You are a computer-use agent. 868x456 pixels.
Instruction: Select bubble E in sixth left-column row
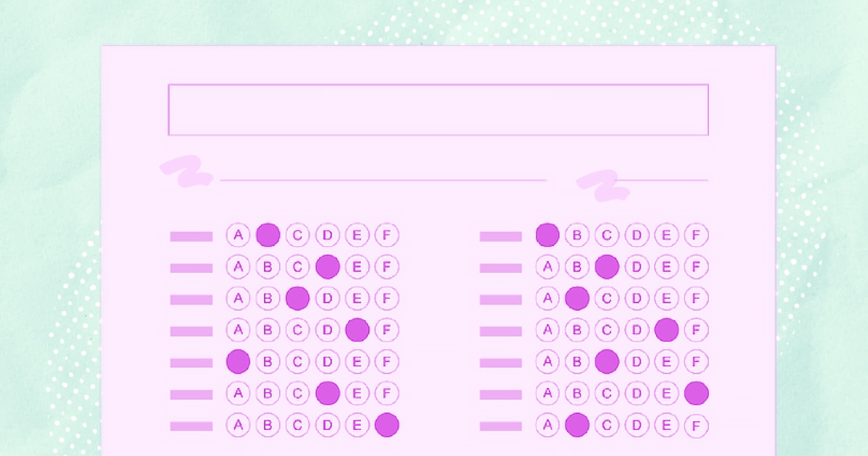click(x=357, y=393)
